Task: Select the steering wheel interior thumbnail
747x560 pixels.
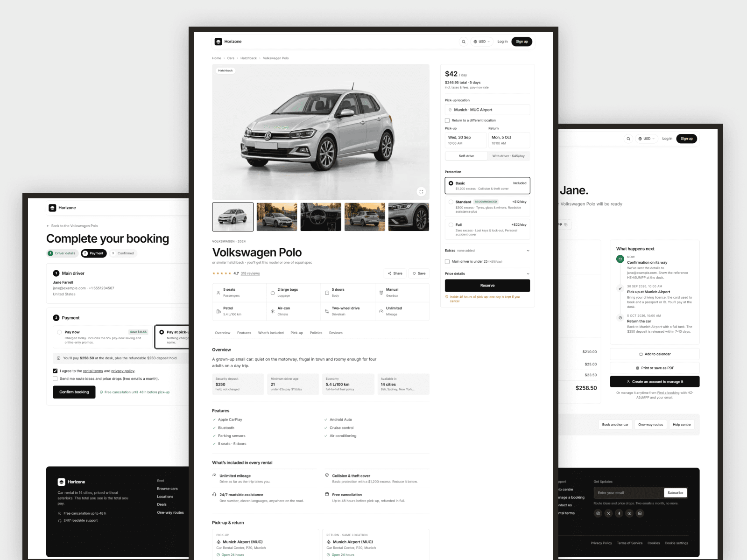Action: (x=321, y=217)
